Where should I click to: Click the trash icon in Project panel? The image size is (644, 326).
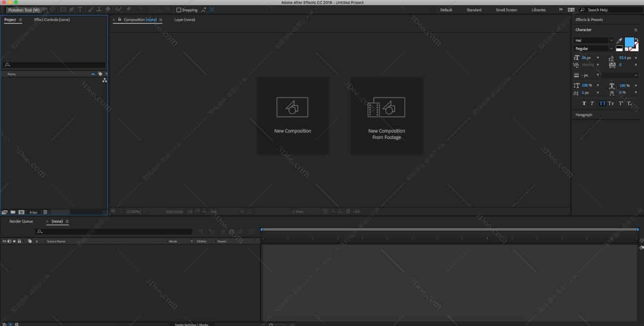pos(45,212)
